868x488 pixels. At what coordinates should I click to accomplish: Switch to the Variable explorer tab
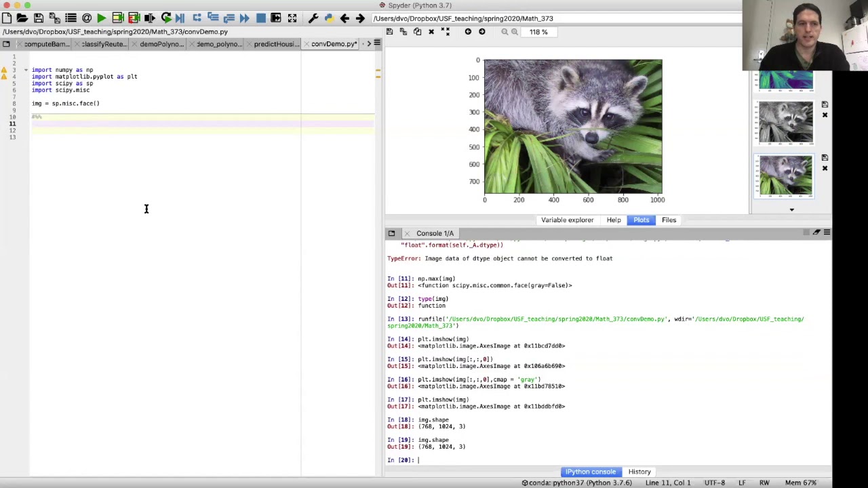(x=567, y=220)
